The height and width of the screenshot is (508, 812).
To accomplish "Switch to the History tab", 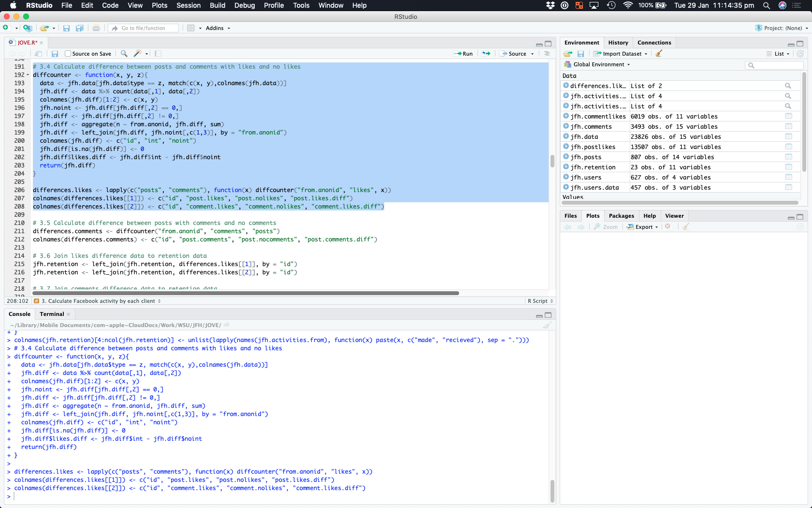I will [x=618, y=43].
